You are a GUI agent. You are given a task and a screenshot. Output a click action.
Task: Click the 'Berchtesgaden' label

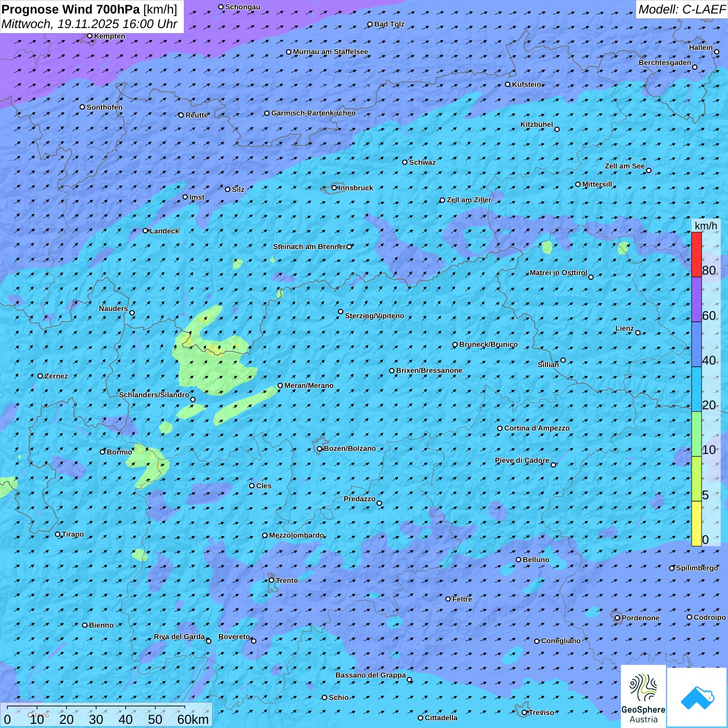click(665, 62)
